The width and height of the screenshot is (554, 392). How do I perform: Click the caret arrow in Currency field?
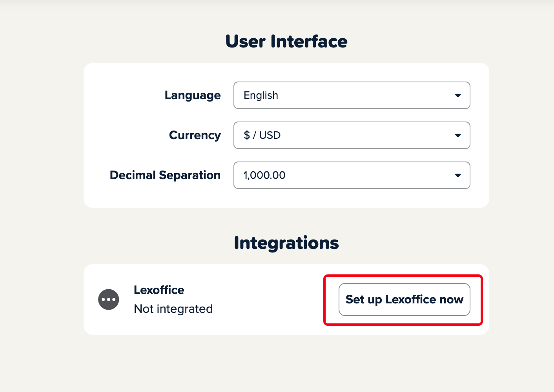click(x=458, y=135)
